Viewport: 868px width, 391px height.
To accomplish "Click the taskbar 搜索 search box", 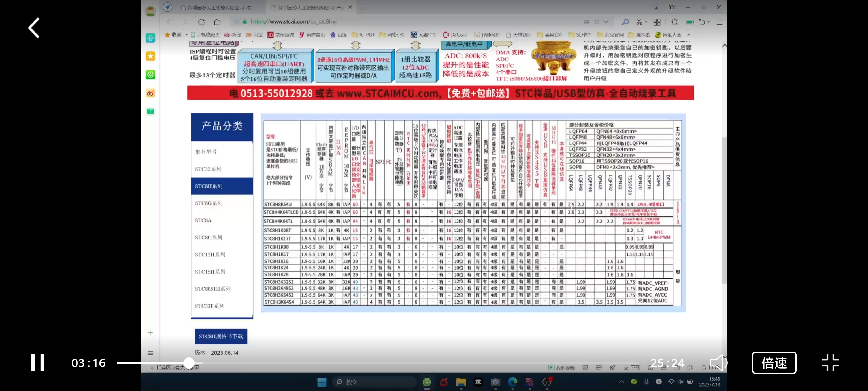I will click(374, 382).
